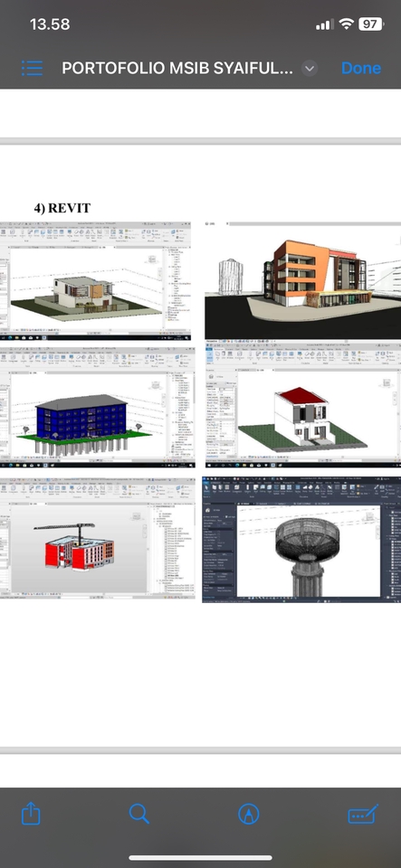The image size is (401, 868).
Task: Tap the white two-story house Revit screenshot
Action: click(x=95, y=281)
